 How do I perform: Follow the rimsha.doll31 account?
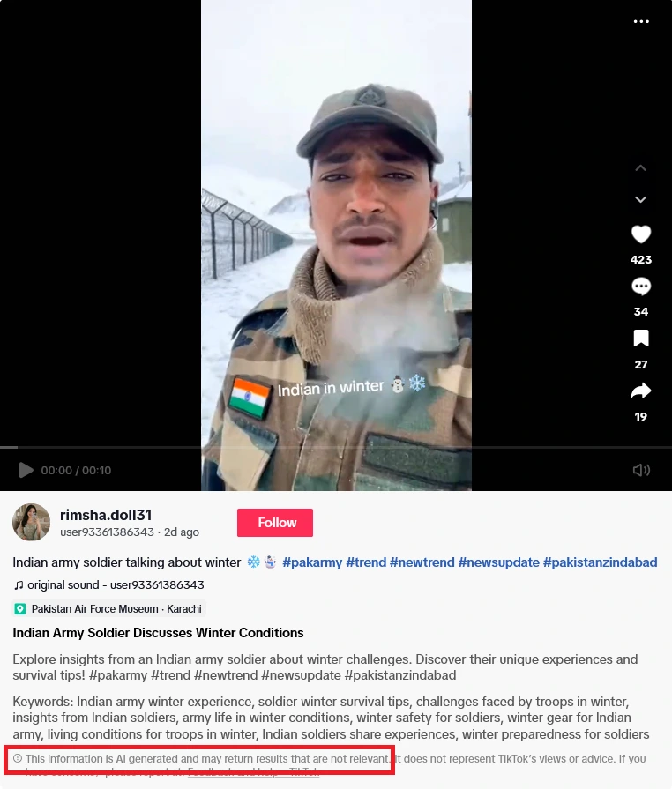point(275,522)
